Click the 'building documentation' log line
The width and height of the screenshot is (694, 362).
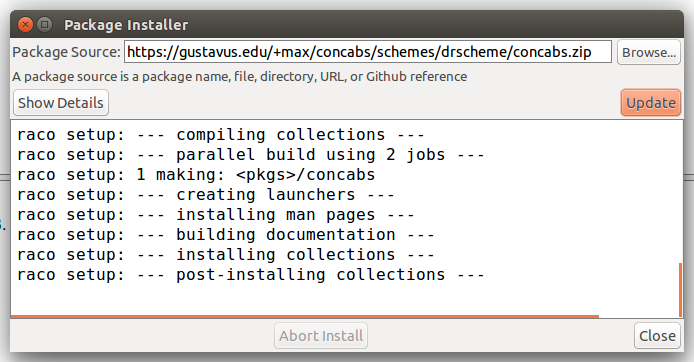click(225, 235)
